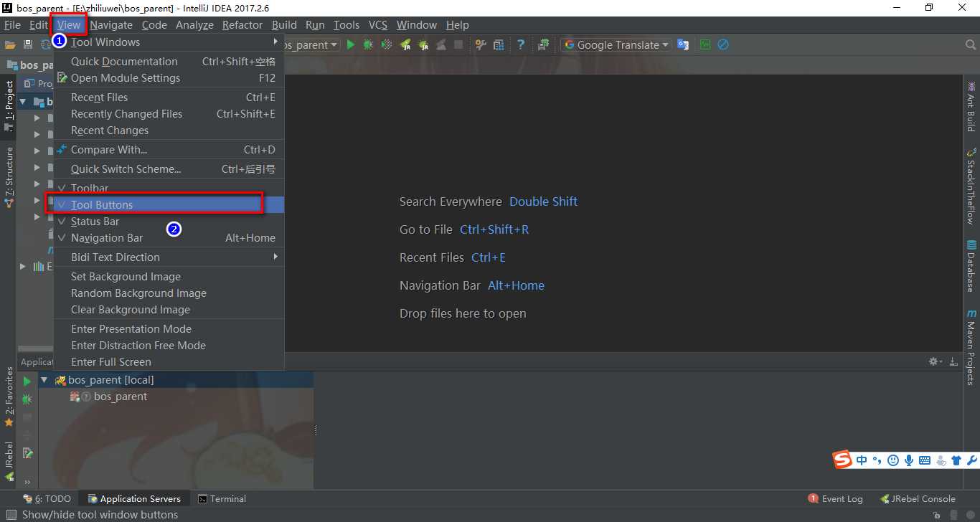Open the Z: Structure side tab

click(9, 177)
